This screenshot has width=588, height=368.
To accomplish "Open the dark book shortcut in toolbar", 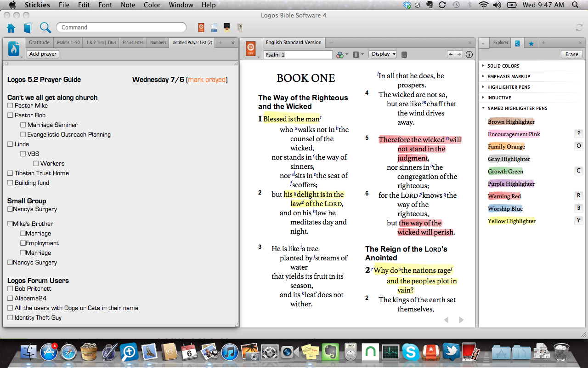I will tap(227, 28).
